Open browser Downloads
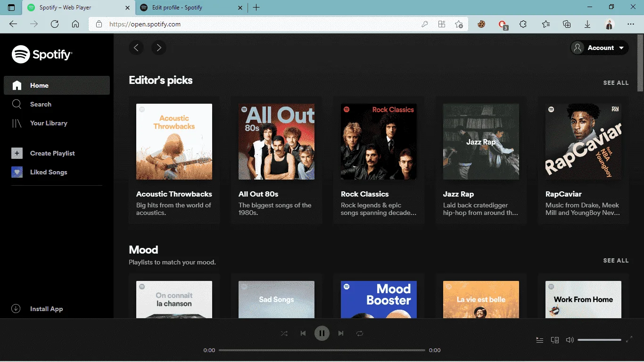The height and width of the screenshot is (362, 644). tap(587, 24)
